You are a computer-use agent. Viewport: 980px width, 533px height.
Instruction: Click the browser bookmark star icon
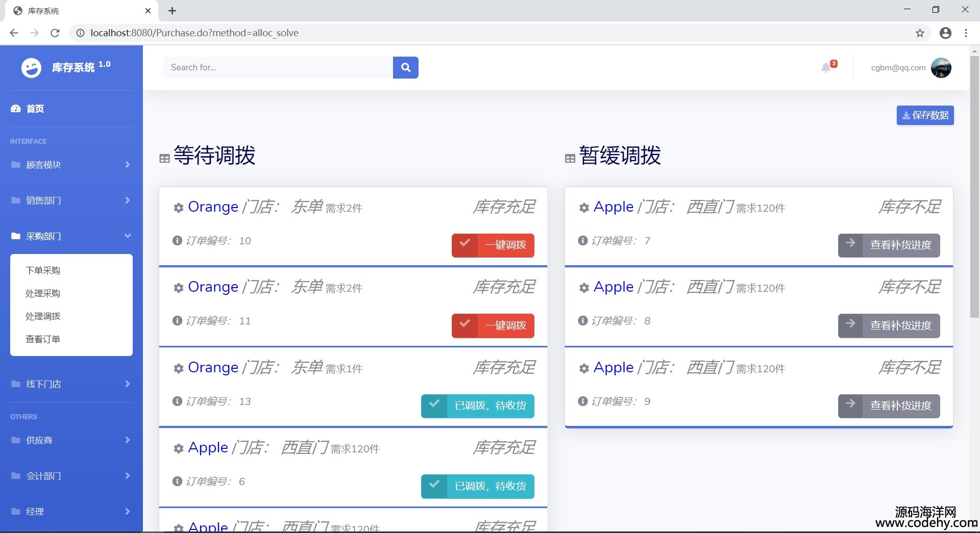tap(920, 33)
